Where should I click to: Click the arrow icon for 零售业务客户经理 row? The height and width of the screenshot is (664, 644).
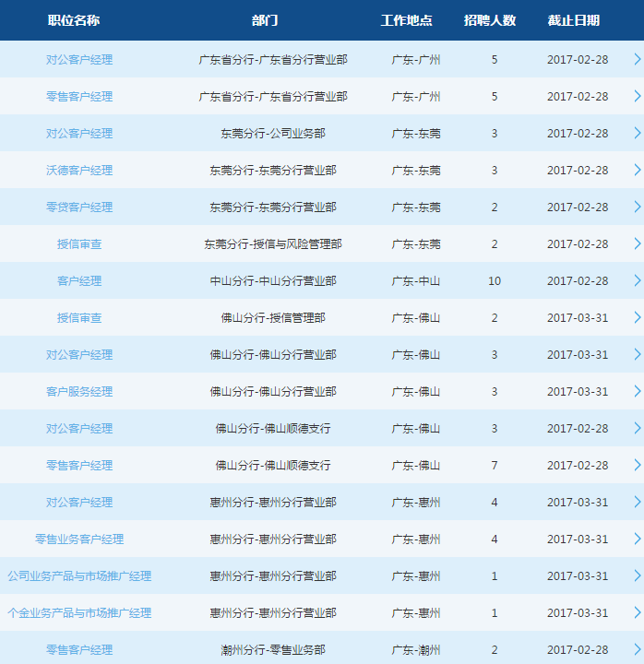click(x=637, y=539)
